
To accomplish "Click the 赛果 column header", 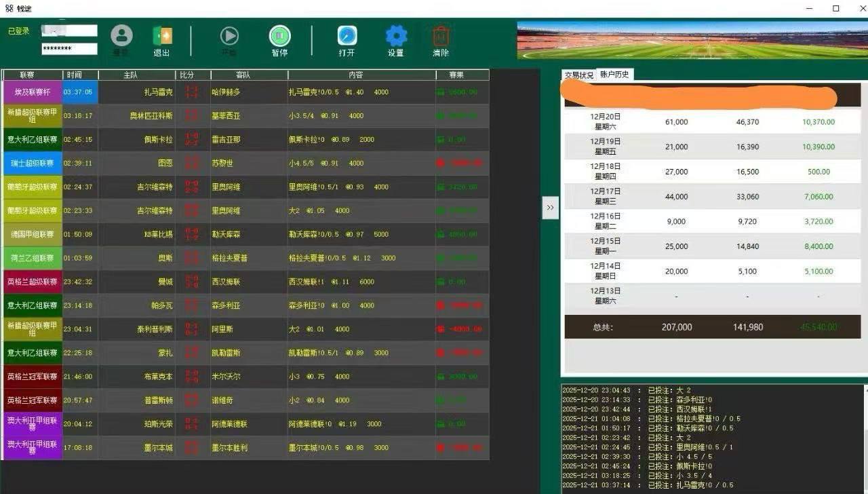I will pyautogui.click(x=462, y=75).
